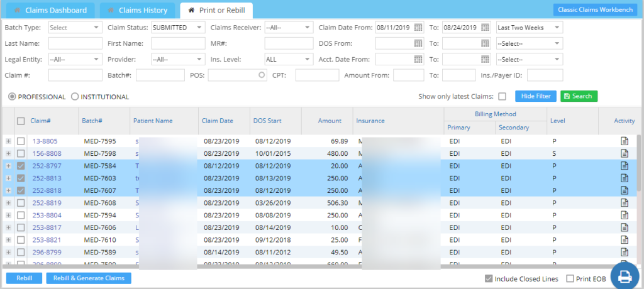644x289 pixels.
Task: Uncheck claim 252-8813 row checkbox
Action: 21,178
